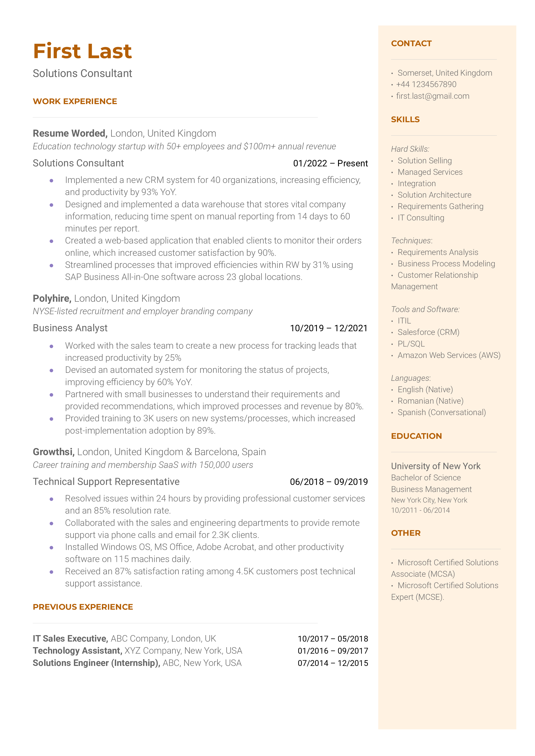Expand the Tools and Software skills section
This screenshot has height=756, width=535.
tap(426, 309)
